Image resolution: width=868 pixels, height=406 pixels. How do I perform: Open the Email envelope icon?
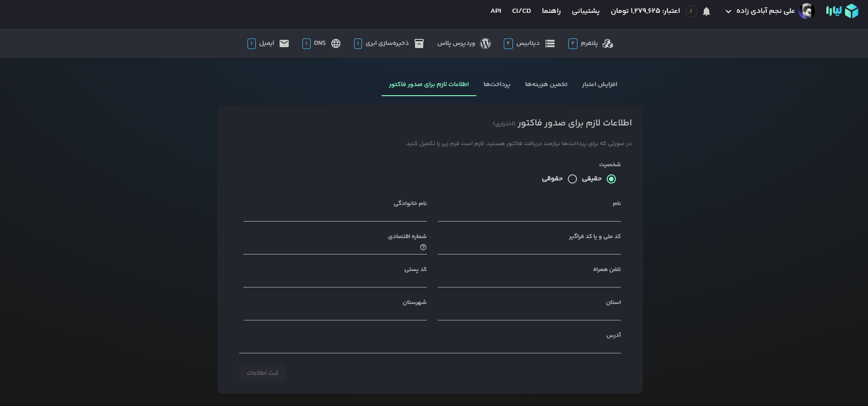click(284, 43)
